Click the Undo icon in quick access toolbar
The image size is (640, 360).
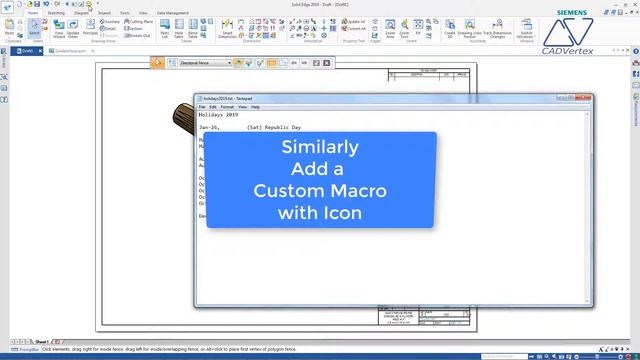point(46,4)
